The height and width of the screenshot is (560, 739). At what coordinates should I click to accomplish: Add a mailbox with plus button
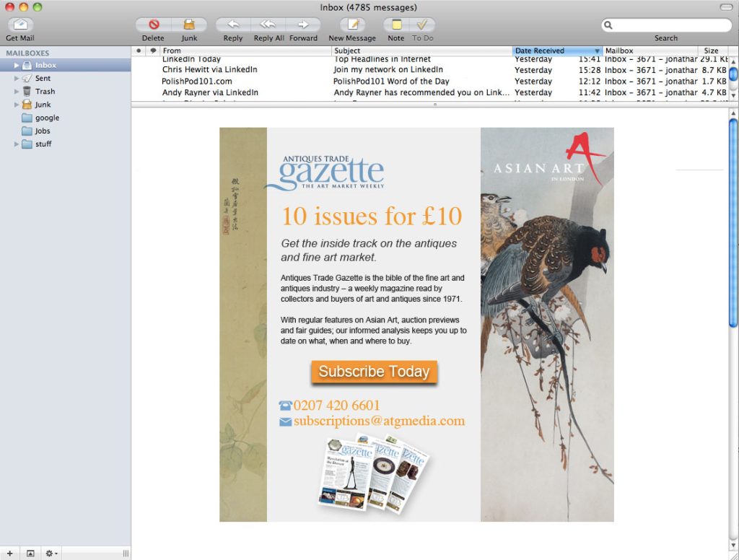click(x=10, y=553)
